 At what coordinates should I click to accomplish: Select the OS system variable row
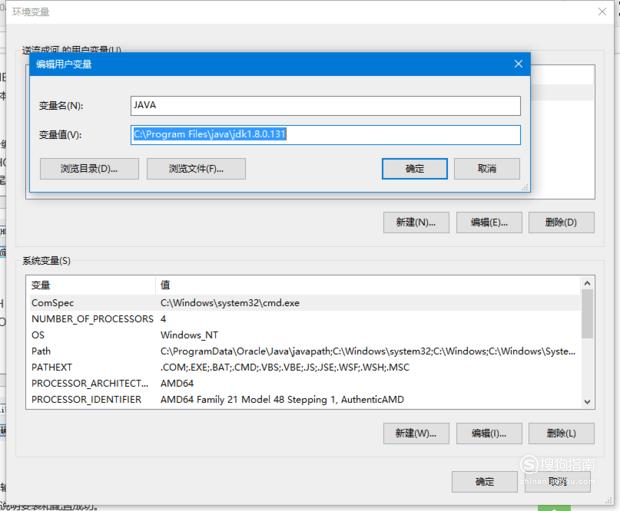[x=304, y=335]
